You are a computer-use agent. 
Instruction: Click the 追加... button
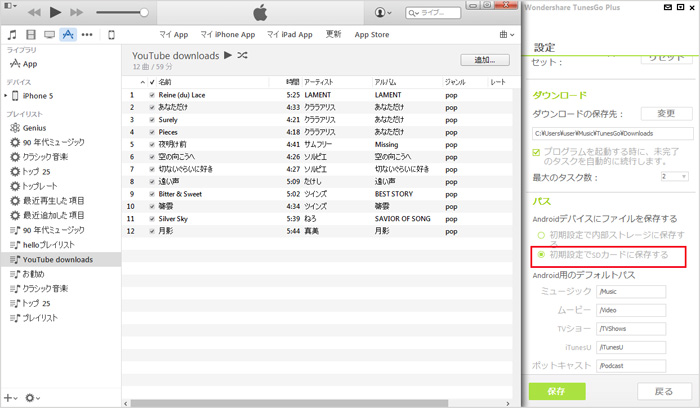(x=485, y=60)
